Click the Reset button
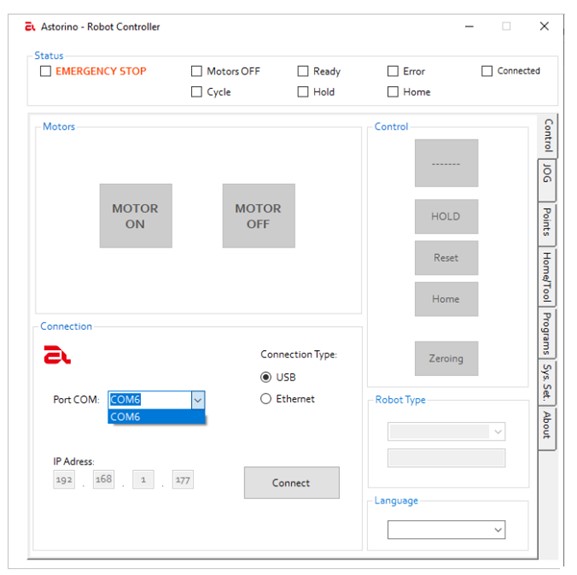Image resolution: width=577 pixels, height=575 pixels. (x=446, y=258)
